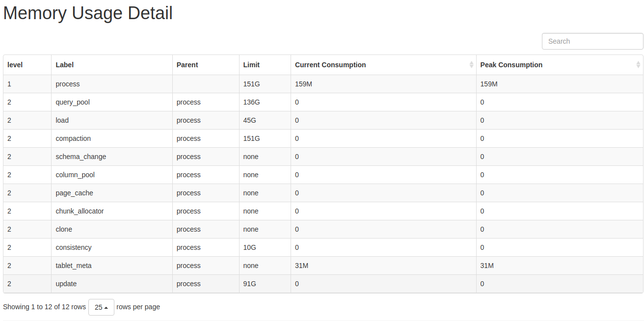Click the page_cache label cell
Screen dimensions: 644x321
(x=74, y=193)
